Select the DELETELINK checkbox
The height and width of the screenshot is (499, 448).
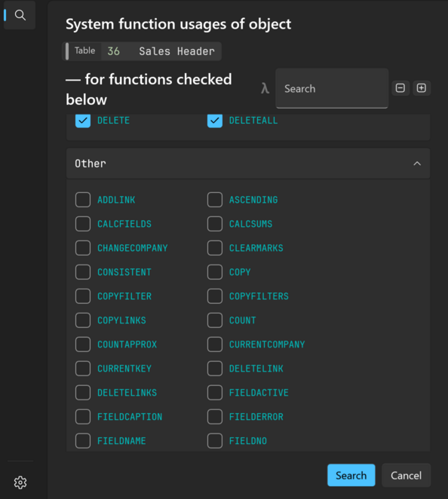pyautogui.click(x=215, y=369)
